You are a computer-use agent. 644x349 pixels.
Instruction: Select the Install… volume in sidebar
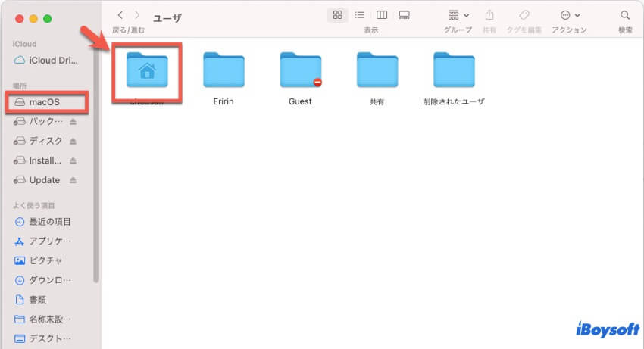coord(37,160)
